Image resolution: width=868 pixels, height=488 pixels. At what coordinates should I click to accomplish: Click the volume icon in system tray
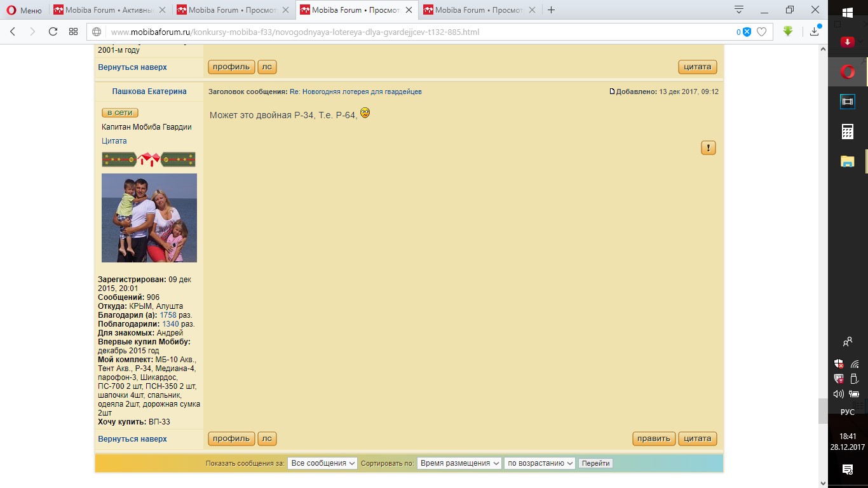pyautogui.click(x=839, y=394)
